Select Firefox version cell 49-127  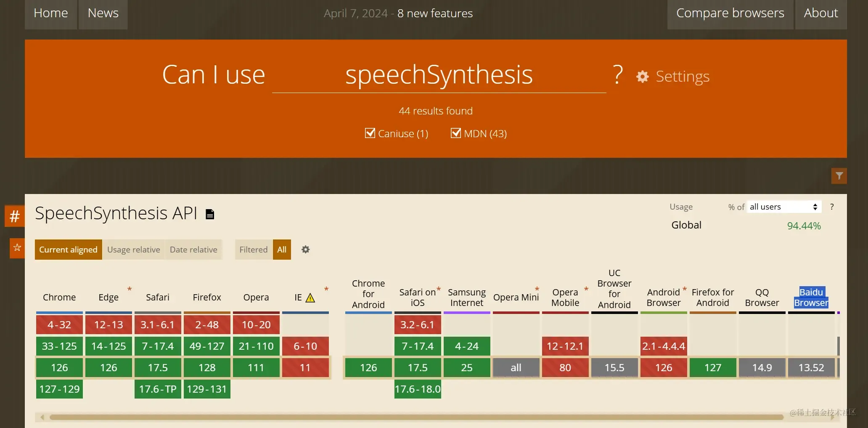[x=207, y=346]
